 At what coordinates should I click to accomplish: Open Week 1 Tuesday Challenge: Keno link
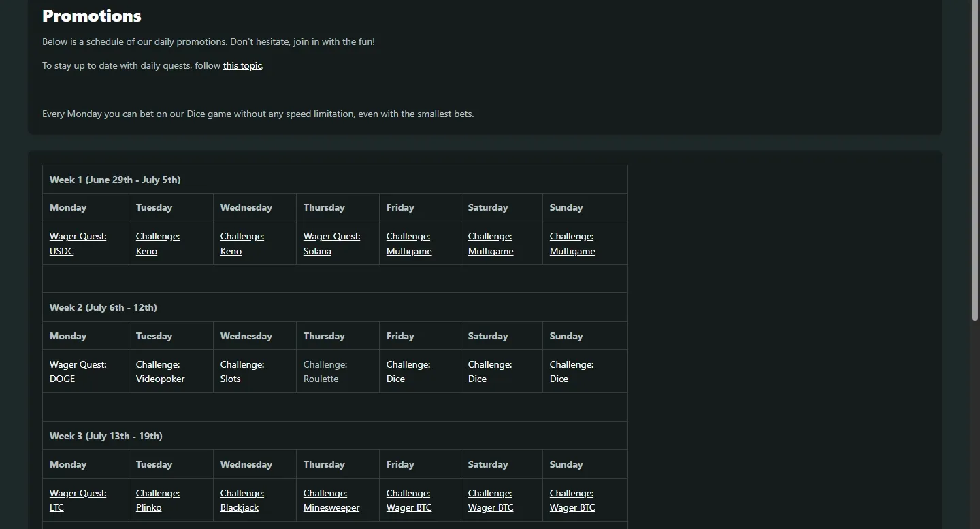coord(158,243)
